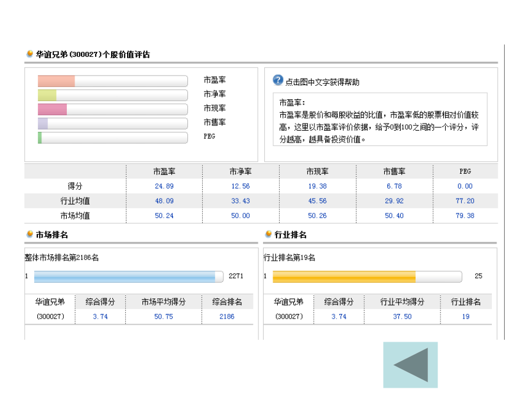
Task: Click the 50.40 market average value
Action: coord(394,215)
